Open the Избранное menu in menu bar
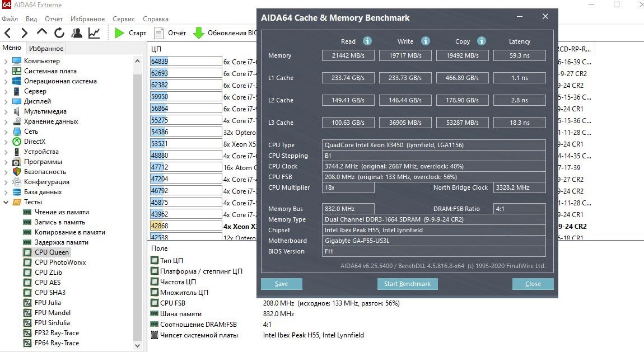The height and width of the screenshot is (352, 644). click(87, 19)
